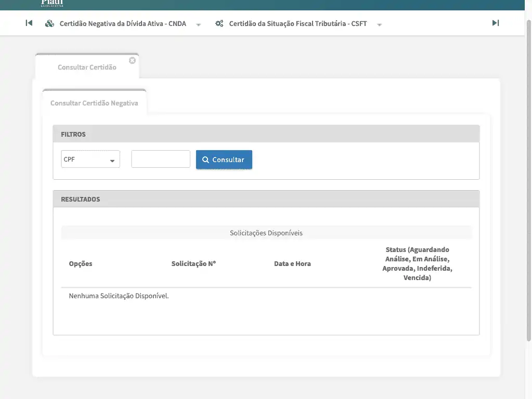Close the Consultar Certidão tab
Screen dimensions: 532x399
(x=132, y=60)
